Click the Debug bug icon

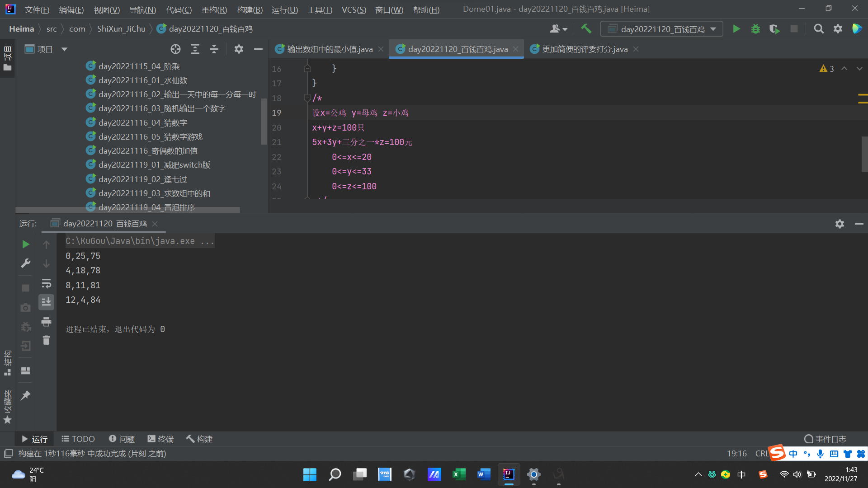tap(755, 29)
